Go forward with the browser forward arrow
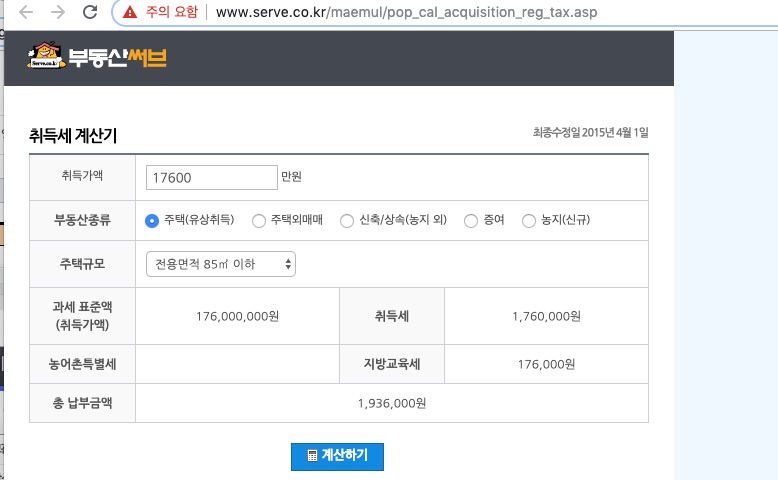 click(58, 12)
